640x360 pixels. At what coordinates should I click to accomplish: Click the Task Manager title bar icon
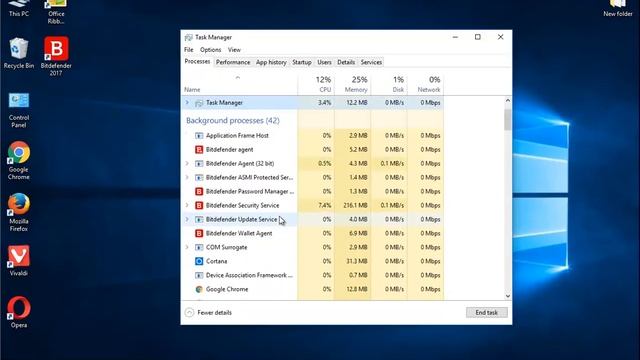pos(188,37)
